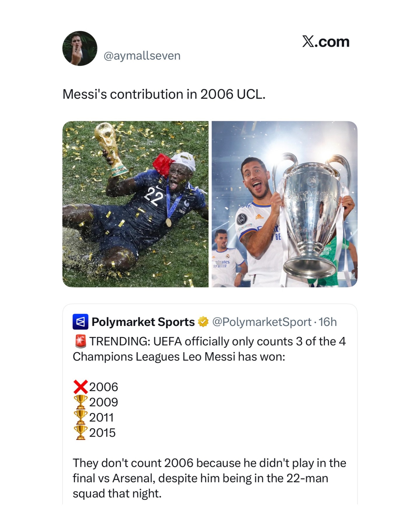This screenshot has width=420, height=525.
Task: Click the X logo in the corner
Action: [308, 41]
